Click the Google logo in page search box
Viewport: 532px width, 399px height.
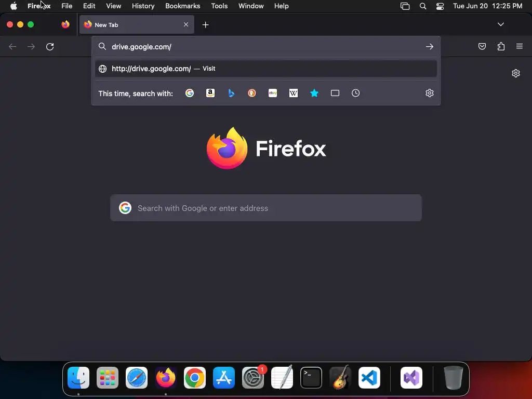(125, 208)
